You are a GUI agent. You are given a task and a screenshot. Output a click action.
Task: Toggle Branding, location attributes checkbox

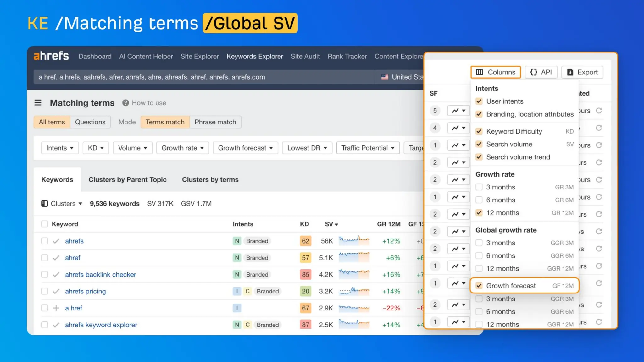(x=479, y=114)
